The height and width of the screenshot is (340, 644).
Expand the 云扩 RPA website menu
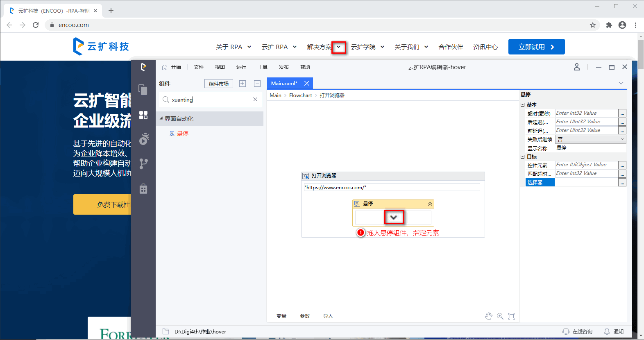point(295,47)
